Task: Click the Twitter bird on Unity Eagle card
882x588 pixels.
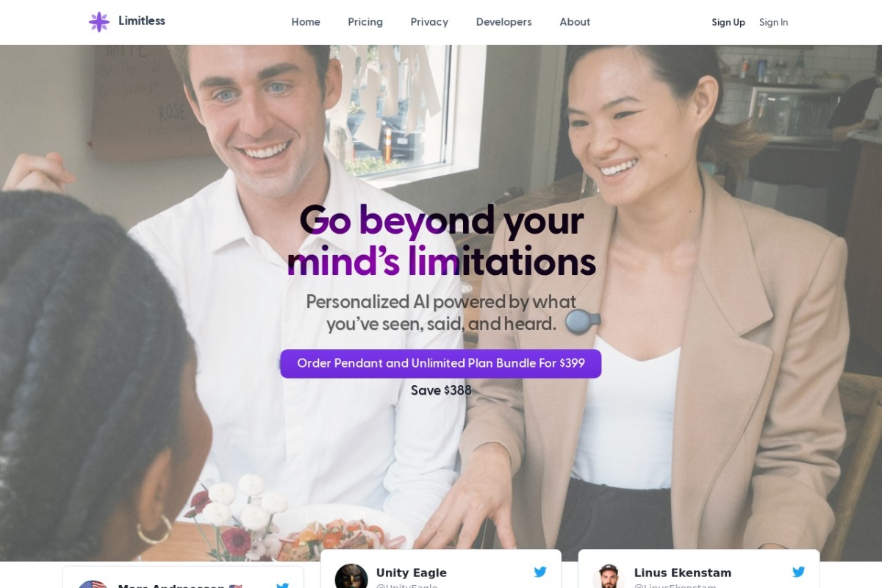Action: (x=540, y=572)
